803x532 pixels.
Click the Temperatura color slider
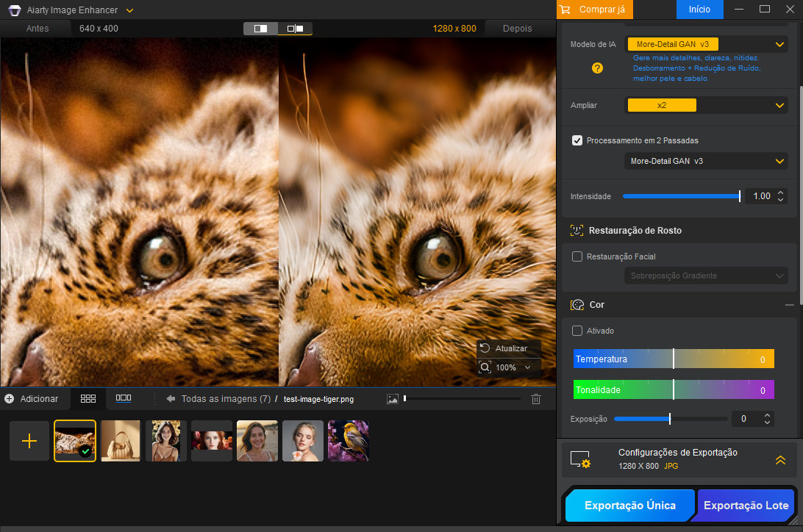coord(673,359)
